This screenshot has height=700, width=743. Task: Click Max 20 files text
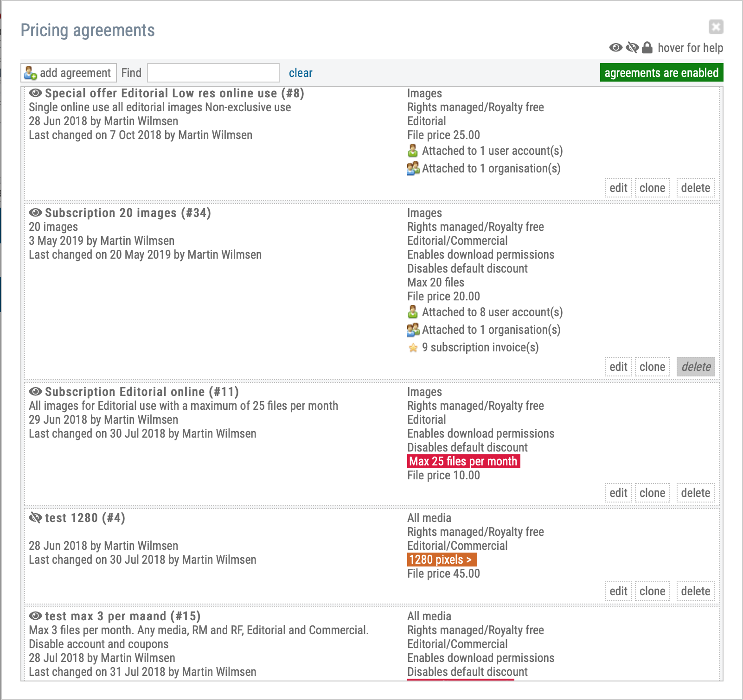click(436, 282)
